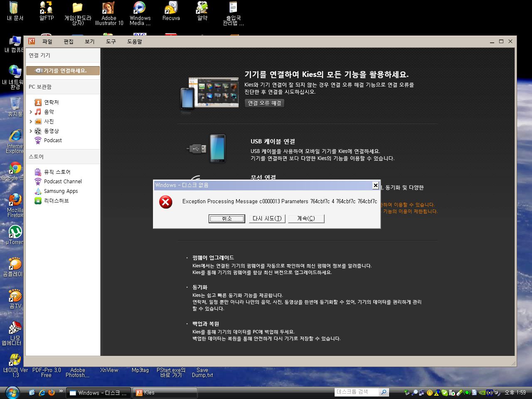Image resolution: width=532 pixels, height=399 pixels.
Task: Close the Windows - 디스크 없음 dialog
Action: coord(375,185)
